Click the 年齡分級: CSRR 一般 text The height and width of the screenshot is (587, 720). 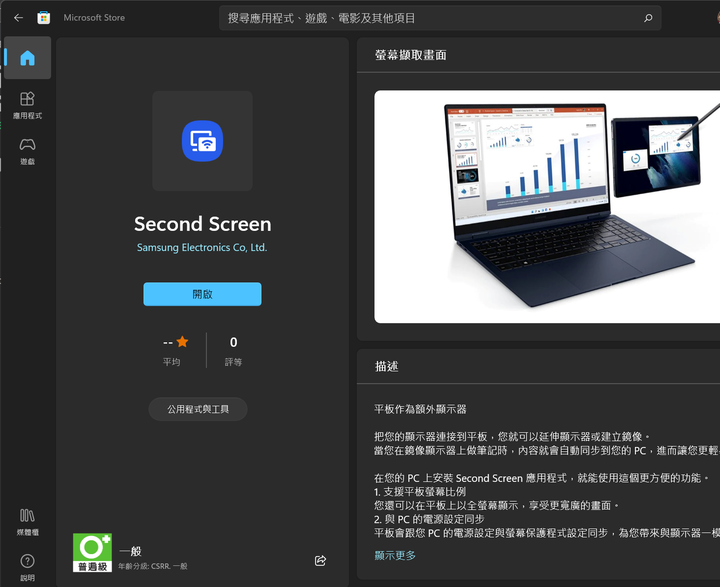[x=153, y=566]
